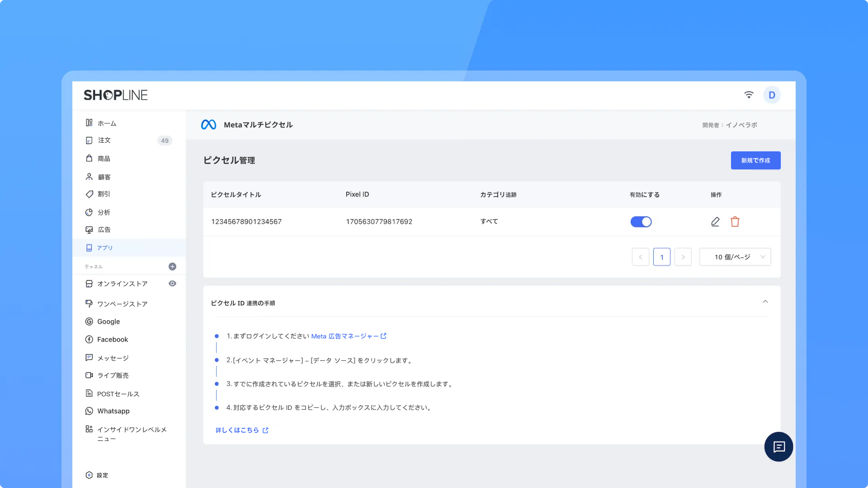The image size is (868, 488).
Task: Select page number 1 in the pagination
Action: [x=662, y=257]
